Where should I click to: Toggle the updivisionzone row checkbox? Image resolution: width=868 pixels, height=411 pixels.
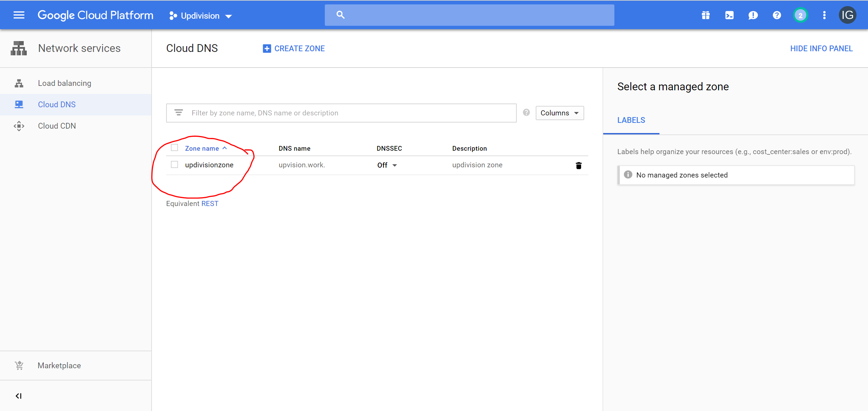tap(174, 165)
